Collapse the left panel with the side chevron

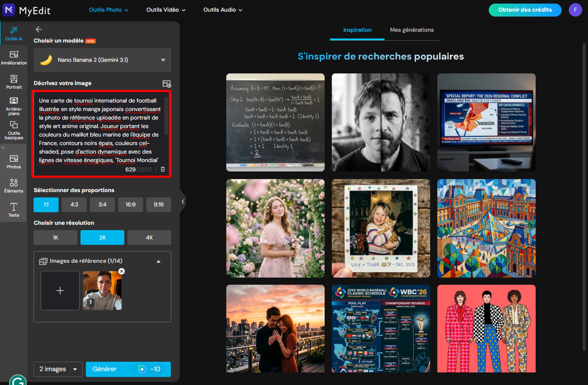183,202
